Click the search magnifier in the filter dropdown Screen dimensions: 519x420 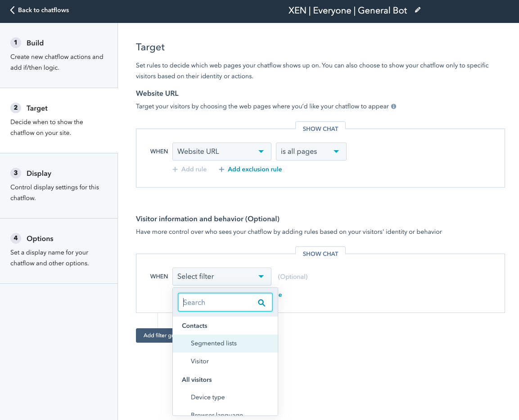(x=262, y=303)
